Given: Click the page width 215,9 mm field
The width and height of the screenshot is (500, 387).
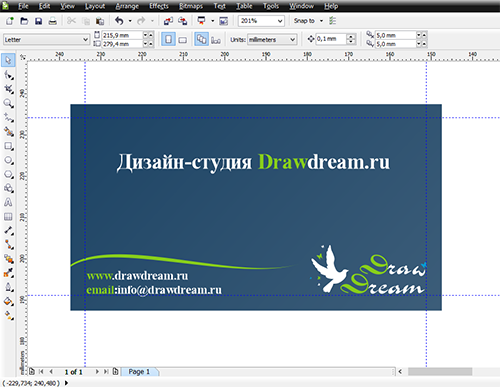Looking at the screenshot, I should click(x=122, y=35).
